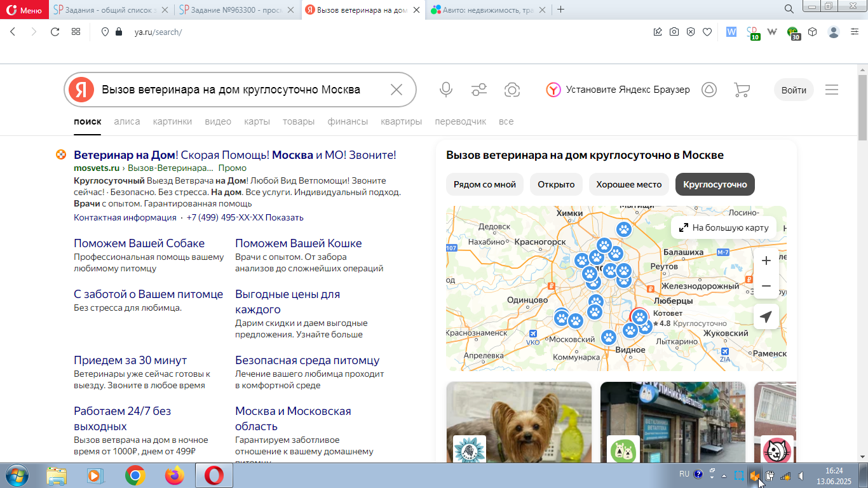The height and width of the screenshot is (488, 868).
Task: Open the clinic storefront photo card
Action: [x=673, y=422]
